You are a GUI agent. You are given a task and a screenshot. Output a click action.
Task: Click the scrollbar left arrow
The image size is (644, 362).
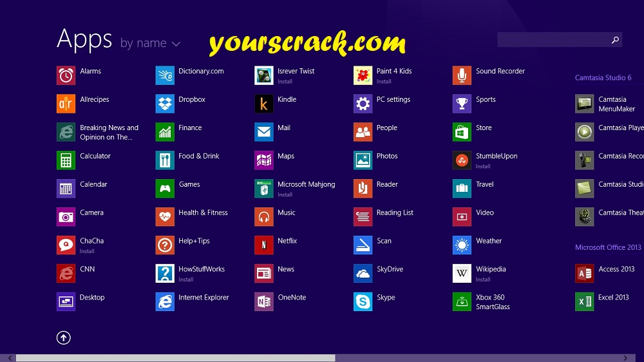10,358
